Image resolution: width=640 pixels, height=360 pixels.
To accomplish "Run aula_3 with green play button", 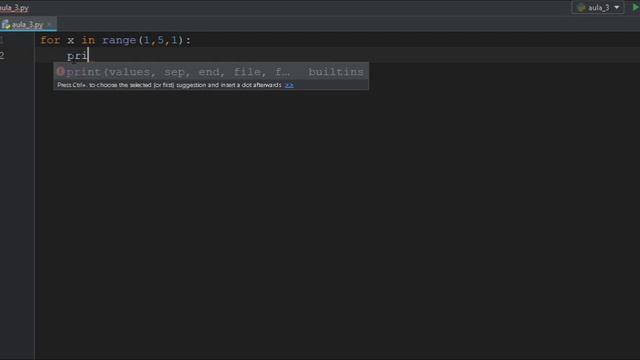I will click(636, 7).
